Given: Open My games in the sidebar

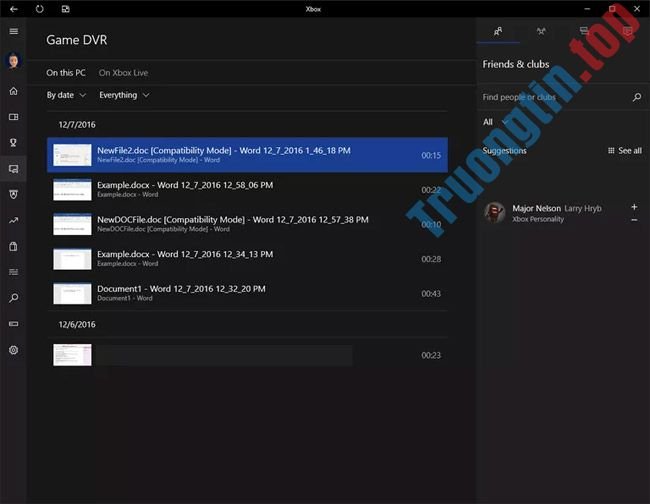Looking at the screenshot, I should [14, 117].
